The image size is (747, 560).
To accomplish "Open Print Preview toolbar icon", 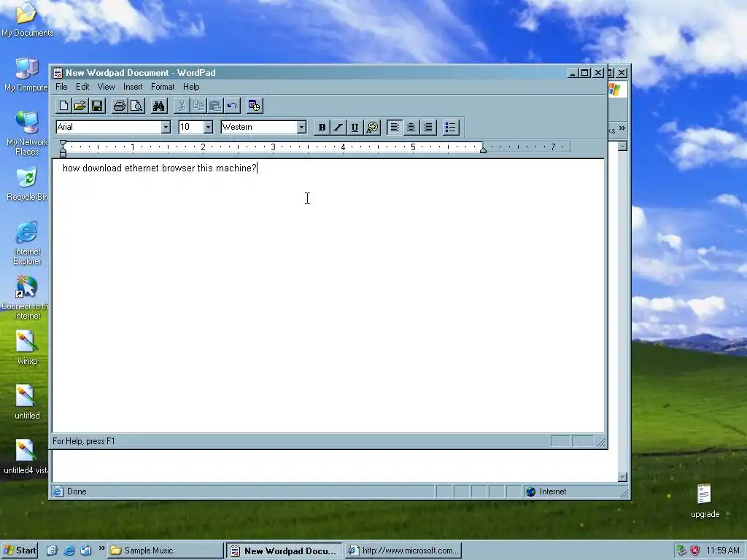I will click(x=136, y=106).
